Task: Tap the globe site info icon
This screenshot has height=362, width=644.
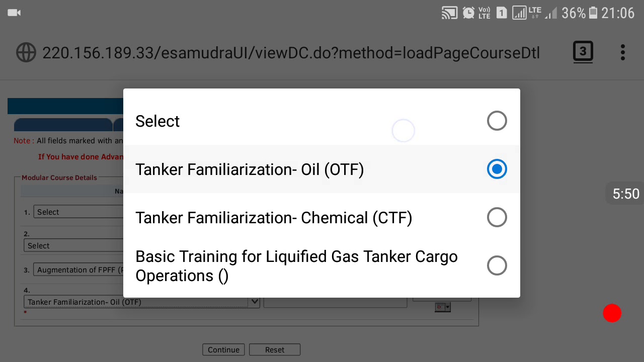Action: [x=26, y=52]
